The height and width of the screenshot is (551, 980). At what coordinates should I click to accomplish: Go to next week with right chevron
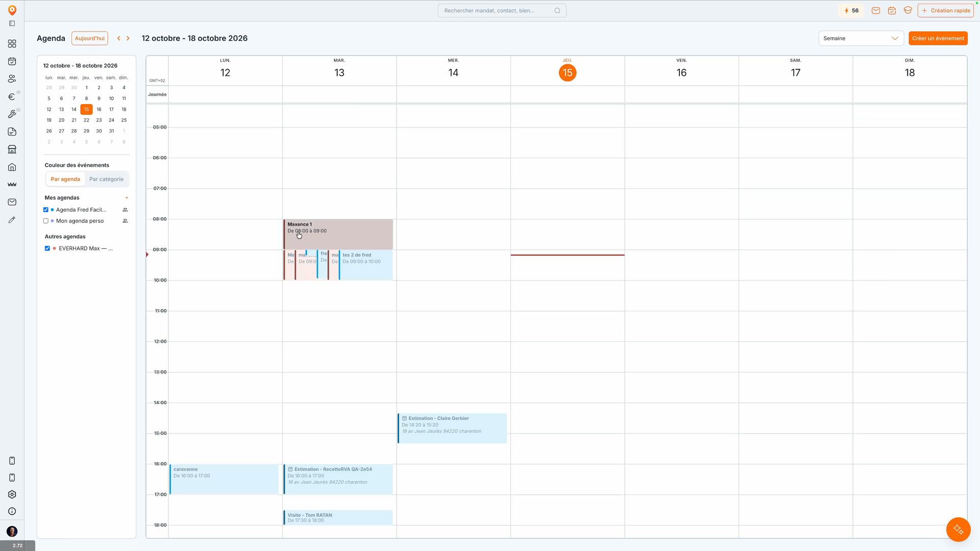click(128, 38)
